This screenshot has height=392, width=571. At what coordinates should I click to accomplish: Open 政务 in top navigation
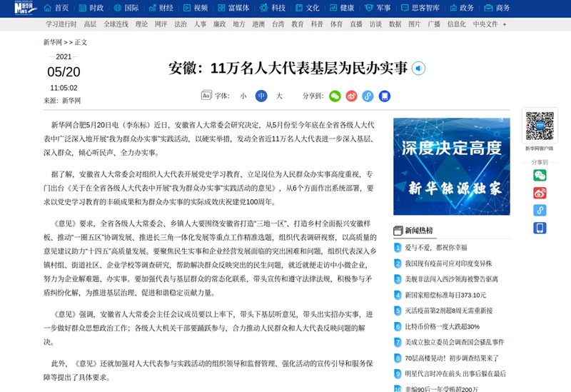point(462,8)
